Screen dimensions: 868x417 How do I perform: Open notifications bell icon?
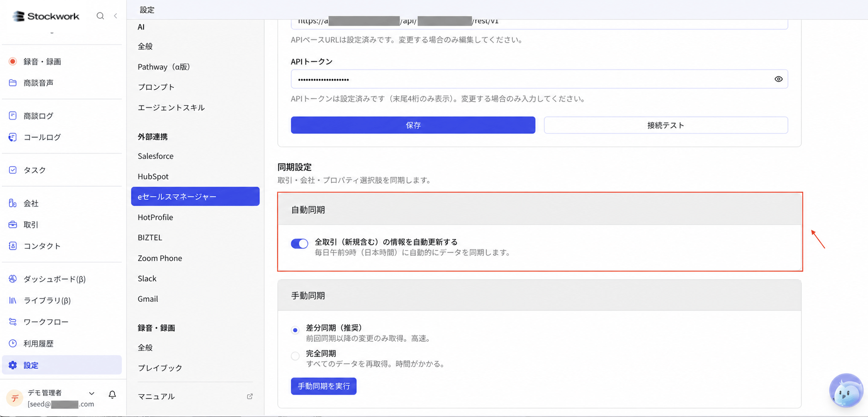click(112, 394)
